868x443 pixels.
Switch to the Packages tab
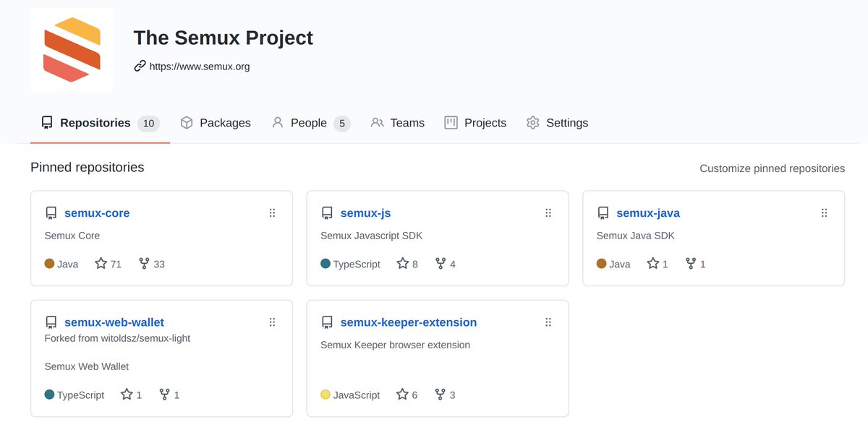click(x=216, y=123)
